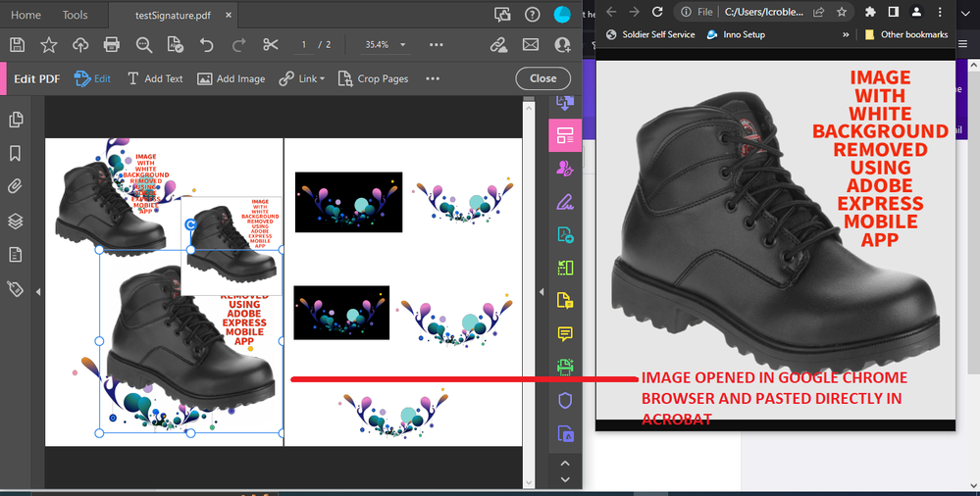Image resolution: width=980 pixels, height=496 pixels.
Task: Open the Organize Pages tool icon
Action: pyautogui.click(x=565, y=268)
